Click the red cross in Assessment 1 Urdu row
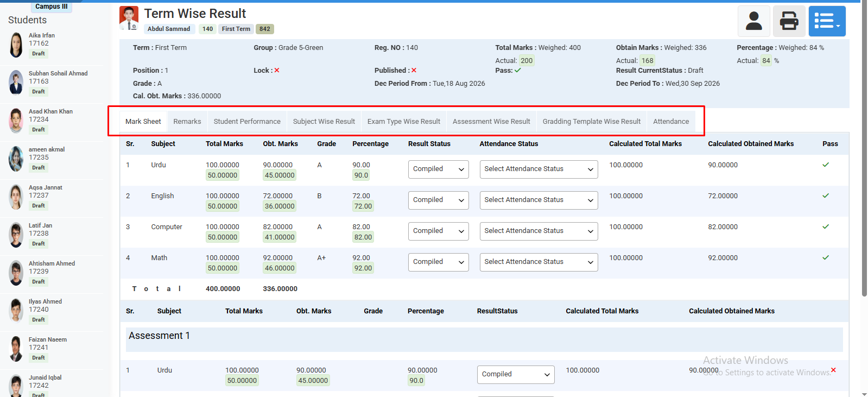Image resolution: width=868 pixels, height=397 pixels. [x=833, y=370]
